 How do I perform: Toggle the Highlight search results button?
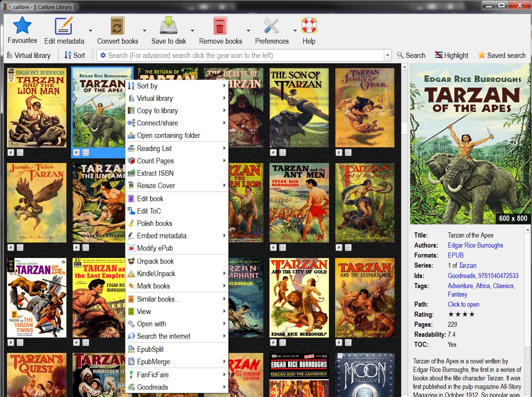[x=451, y=55]
